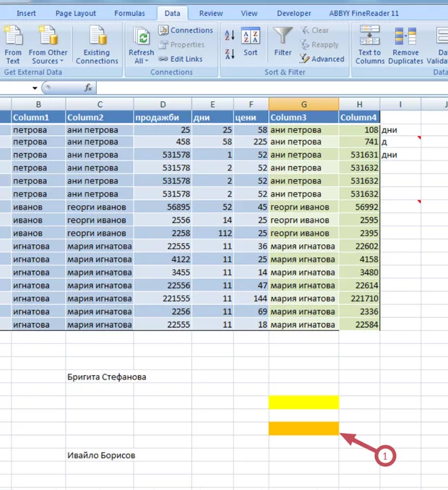Click the From Text import icon
The width and height of the screenshot is (448, 490).
[13, 36]
